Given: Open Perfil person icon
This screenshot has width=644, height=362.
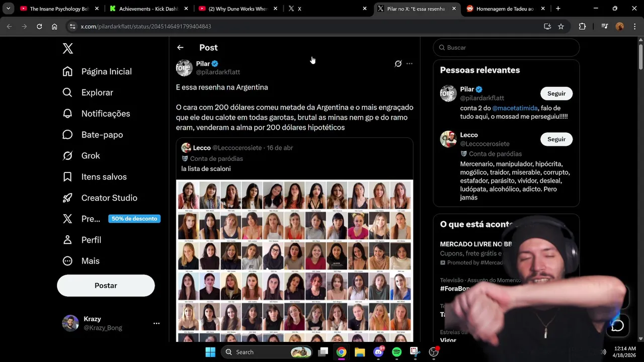Looking at the screenshot, I should click(x=67, y=240).
